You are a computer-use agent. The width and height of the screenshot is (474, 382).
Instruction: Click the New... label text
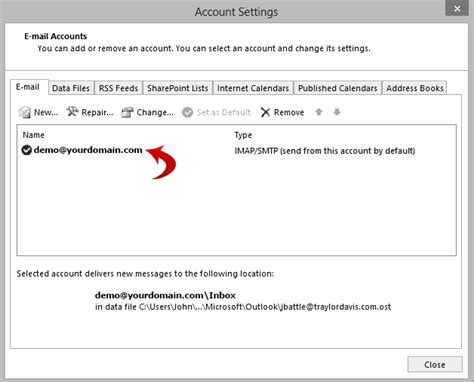46,112
